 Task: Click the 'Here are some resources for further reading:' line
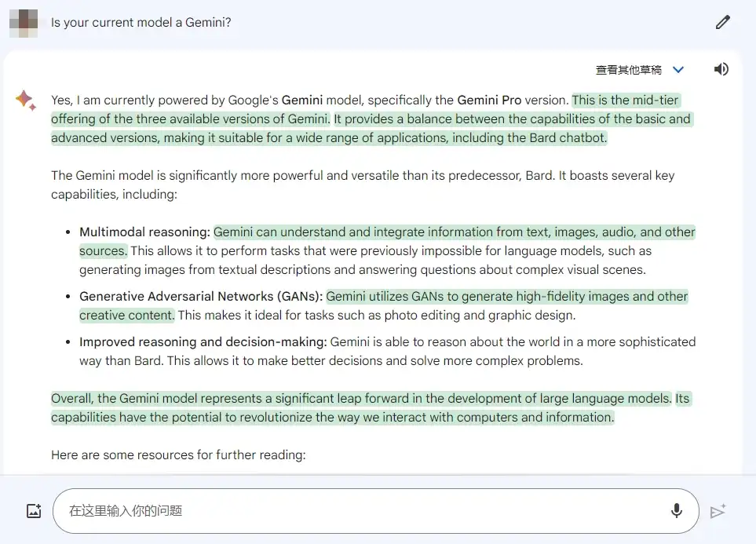point(178,455)
